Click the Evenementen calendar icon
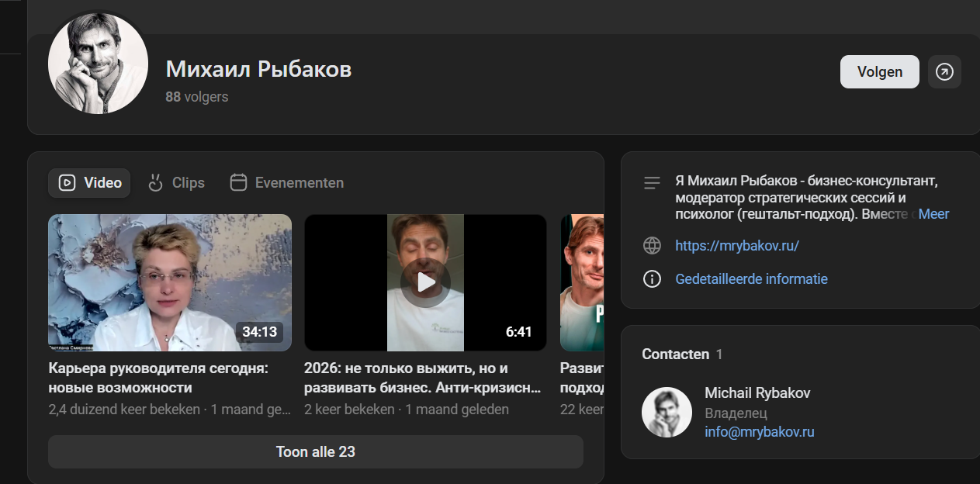Image resolution: width=980 pixels, height=484 pixels. [x=238, y=183]
